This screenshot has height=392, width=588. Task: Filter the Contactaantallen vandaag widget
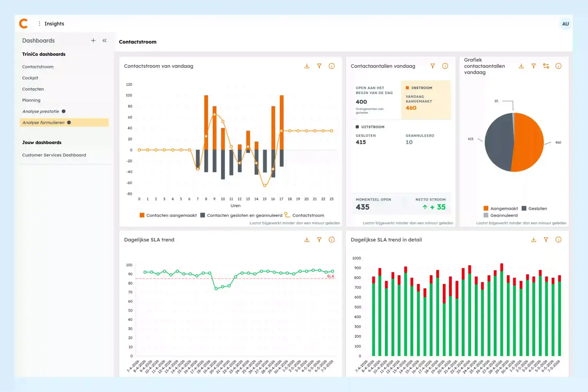pos(433,66)
